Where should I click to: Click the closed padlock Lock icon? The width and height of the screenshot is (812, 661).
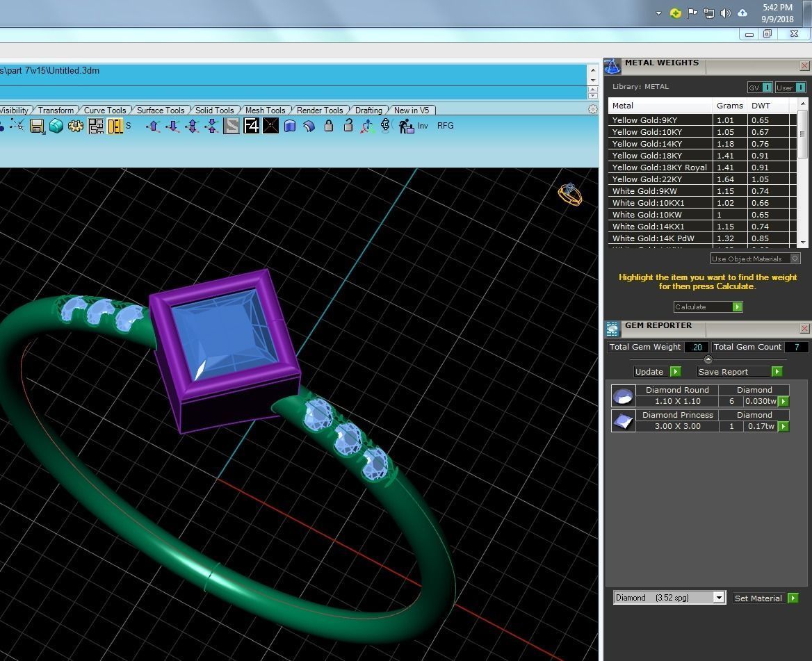tap(328, 126)
